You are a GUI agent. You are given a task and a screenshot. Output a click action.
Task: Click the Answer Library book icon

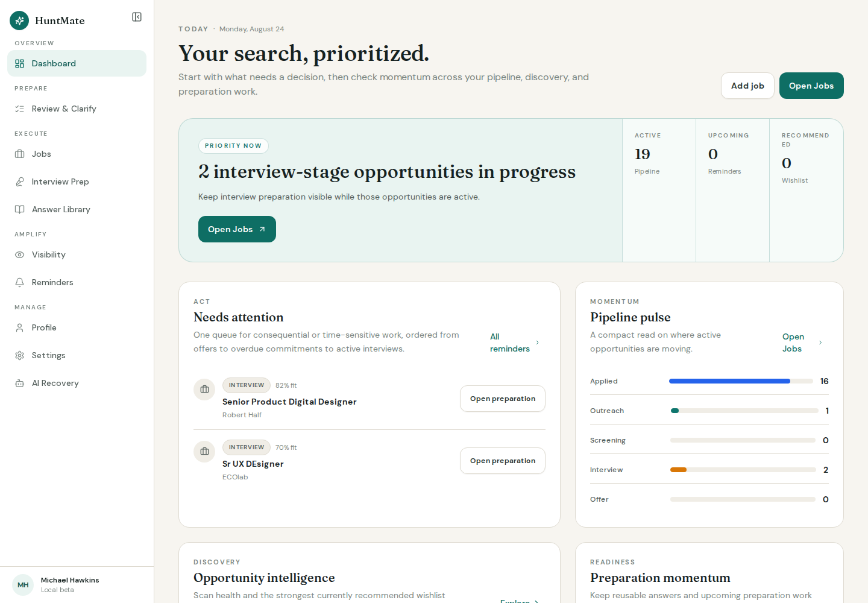(x=20, y=209)
